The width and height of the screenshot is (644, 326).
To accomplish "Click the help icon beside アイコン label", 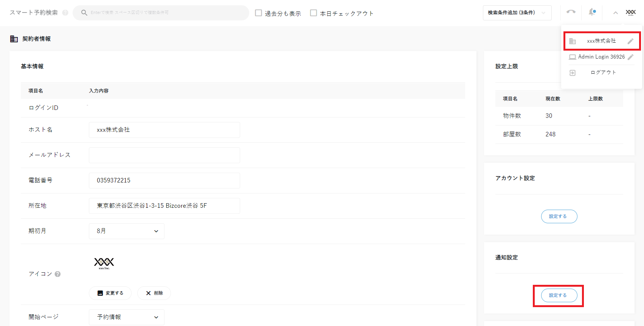I will coord(57,274).
